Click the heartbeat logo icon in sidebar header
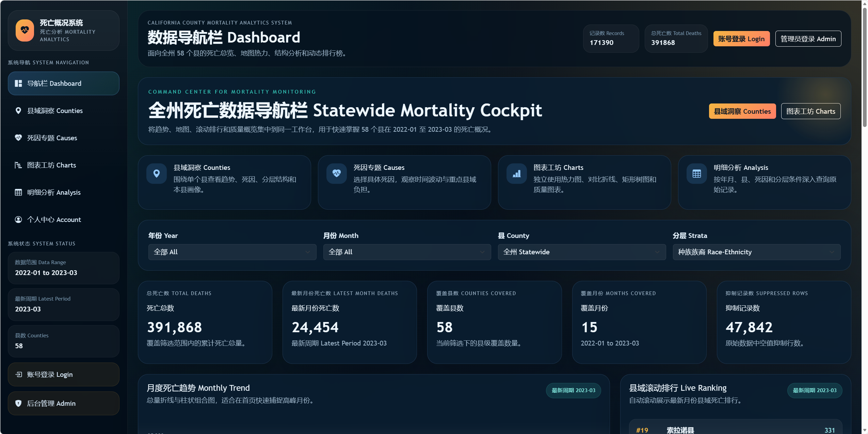Viewport: 868px width, 434px height. tap(25, 30)
